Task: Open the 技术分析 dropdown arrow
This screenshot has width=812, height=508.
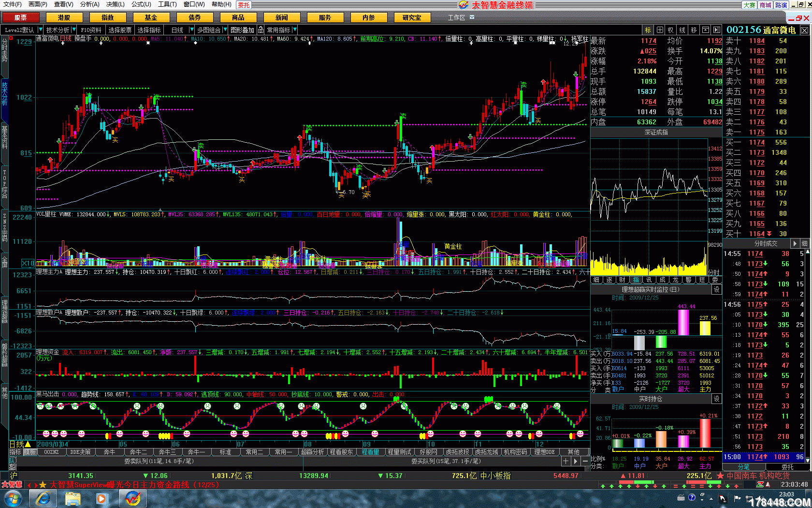Action: (x=74, y=30)
